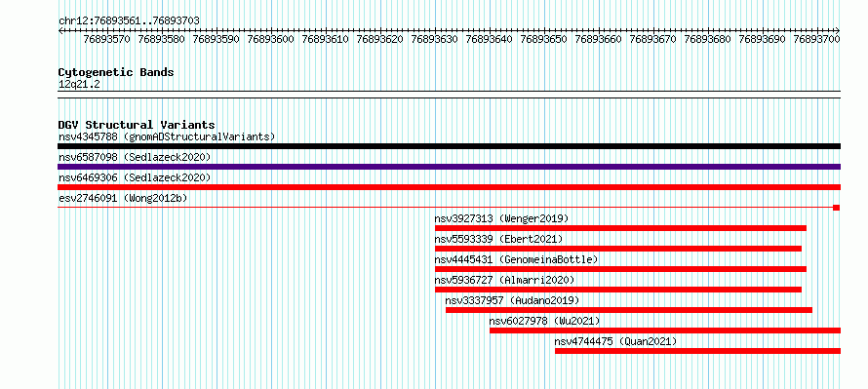This screenshot has width=868, height=389.
Task: Open the esv2746091 (Wong2012b) label
Action: (x=124, y=198)
